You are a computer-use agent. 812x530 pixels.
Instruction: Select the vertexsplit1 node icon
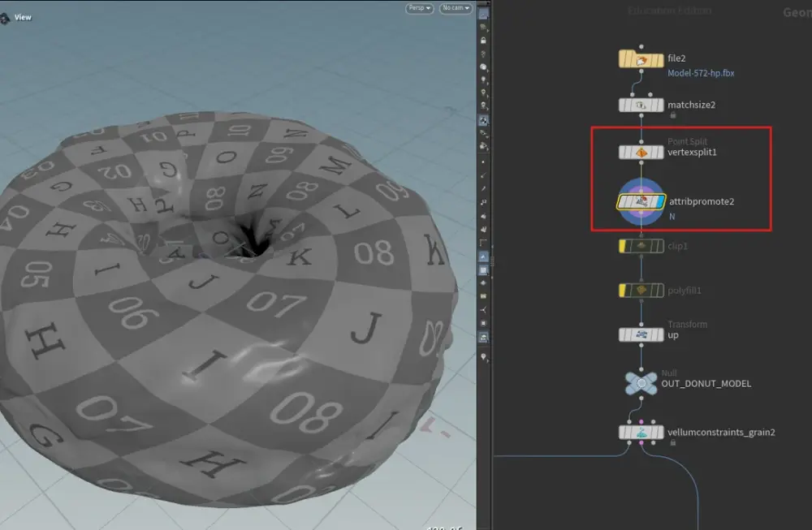641,152
